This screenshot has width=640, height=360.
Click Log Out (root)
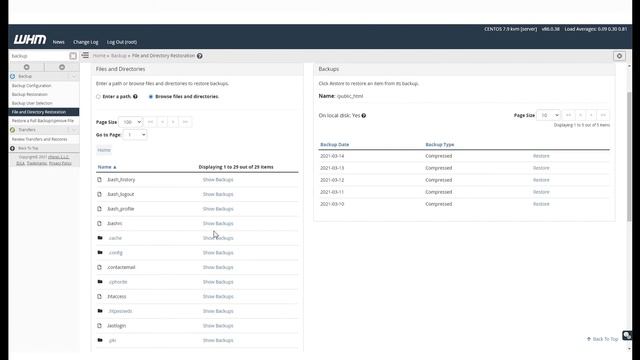122,42
